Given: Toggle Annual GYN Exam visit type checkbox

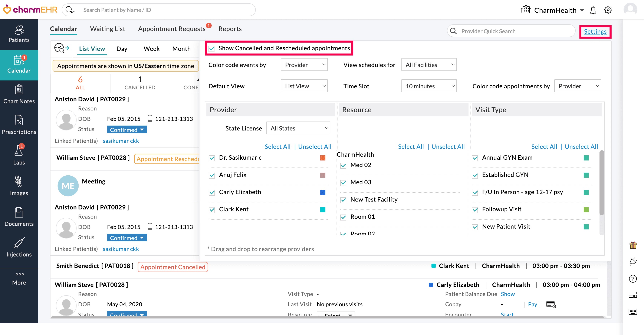Looking at the screenshot, I should coord(475,158).
